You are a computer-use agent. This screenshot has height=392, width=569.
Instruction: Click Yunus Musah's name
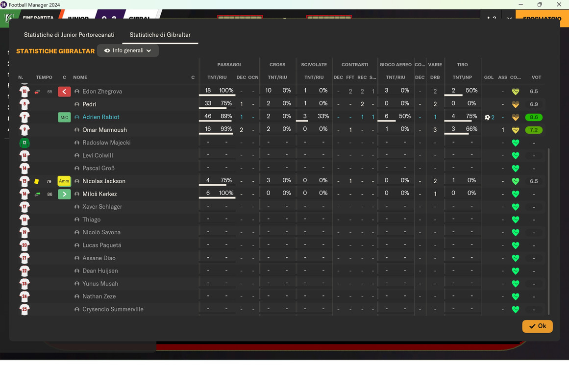click(100, 284)
